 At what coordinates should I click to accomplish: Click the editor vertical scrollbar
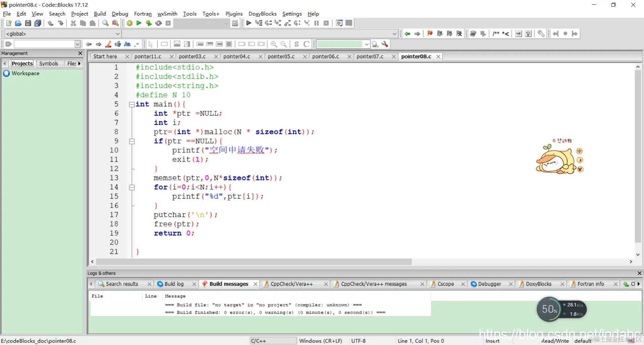click(638, 157)
